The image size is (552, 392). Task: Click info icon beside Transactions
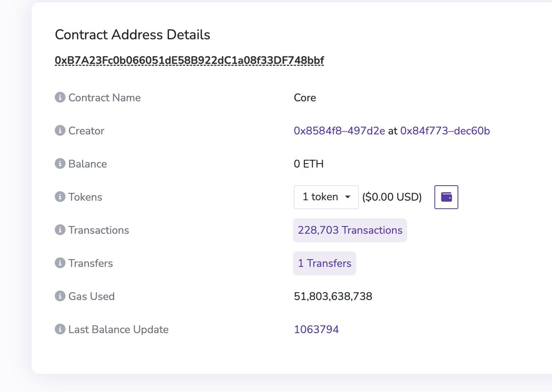point(60,230)
